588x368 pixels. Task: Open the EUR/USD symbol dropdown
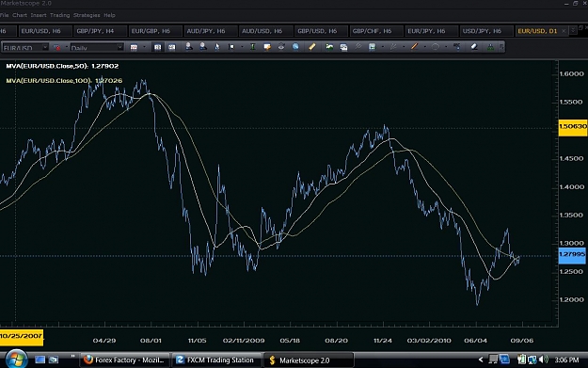point(45,47)
